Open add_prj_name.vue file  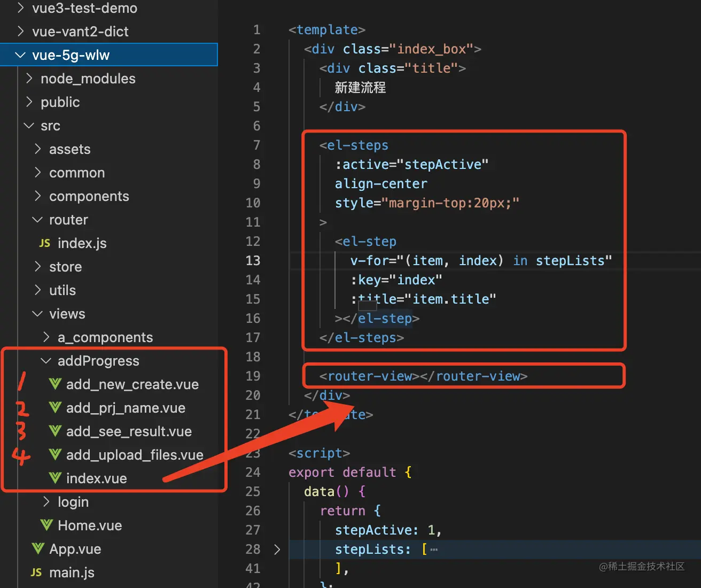(126, 408)
